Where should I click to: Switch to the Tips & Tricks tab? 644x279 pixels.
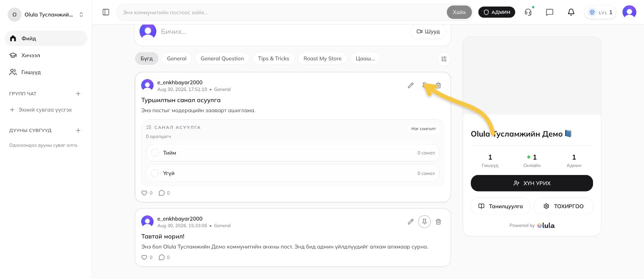tap(274, 59)
